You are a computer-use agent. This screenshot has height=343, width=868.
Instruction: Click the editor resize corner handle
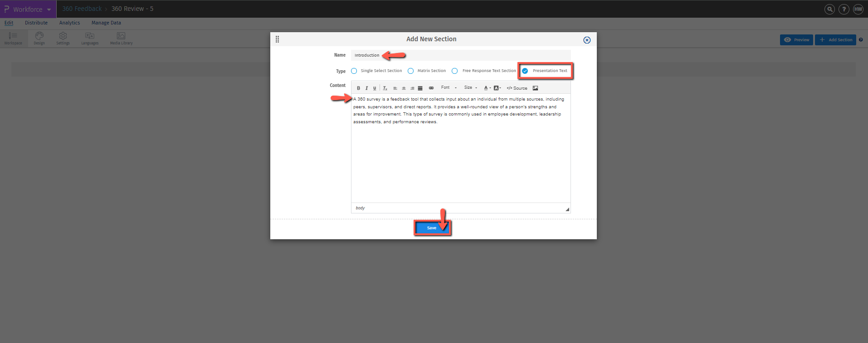567,209
